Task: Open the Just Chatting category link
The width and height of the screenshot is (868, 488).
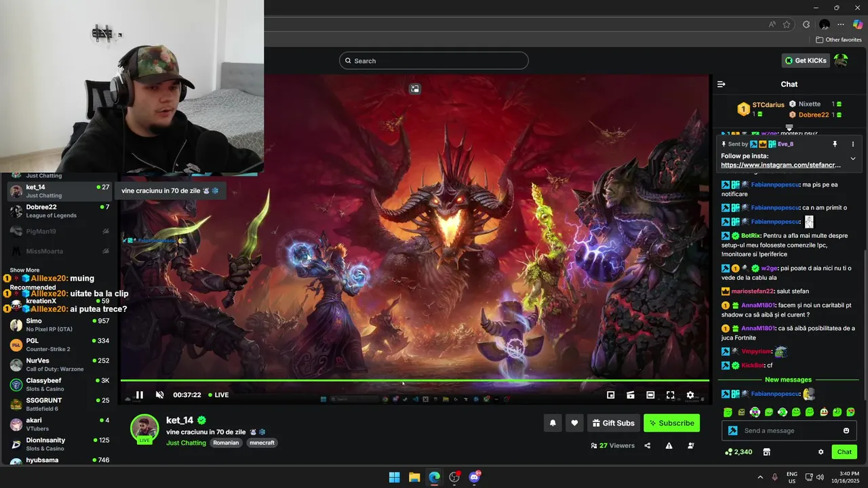Action: [x=186, y=443]
